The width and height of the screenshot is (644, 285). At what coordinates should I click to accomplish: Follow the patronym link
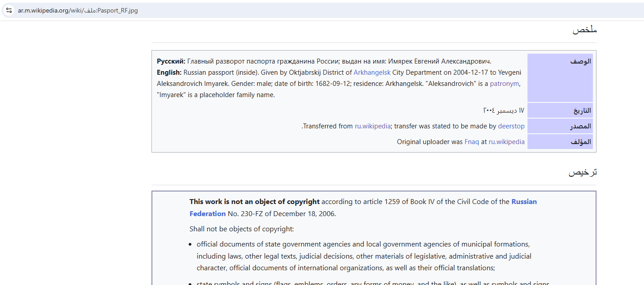pos(504,84)
